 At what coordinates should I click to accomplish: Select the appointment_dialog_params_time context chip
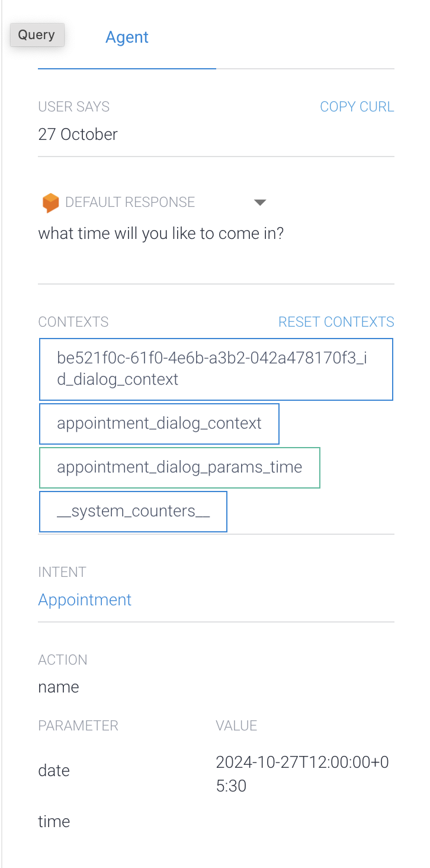click(179, 467)
